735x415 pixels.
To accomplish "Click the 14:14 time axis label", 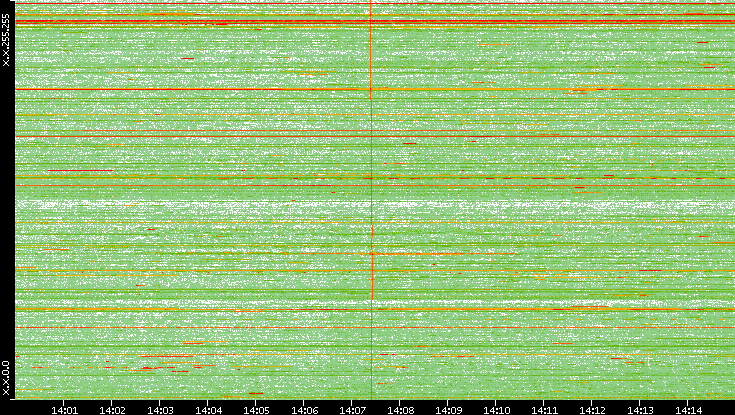I will tap(688, 410).
